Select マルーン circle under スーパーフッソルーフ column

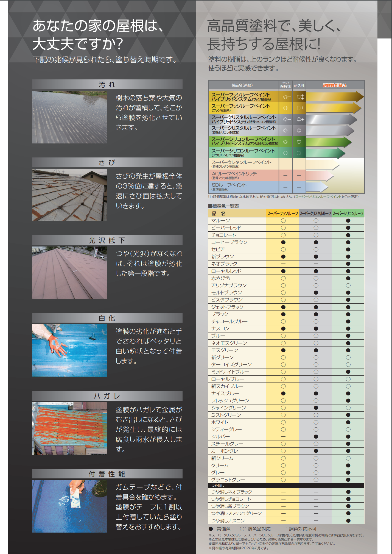click(283, 221)
